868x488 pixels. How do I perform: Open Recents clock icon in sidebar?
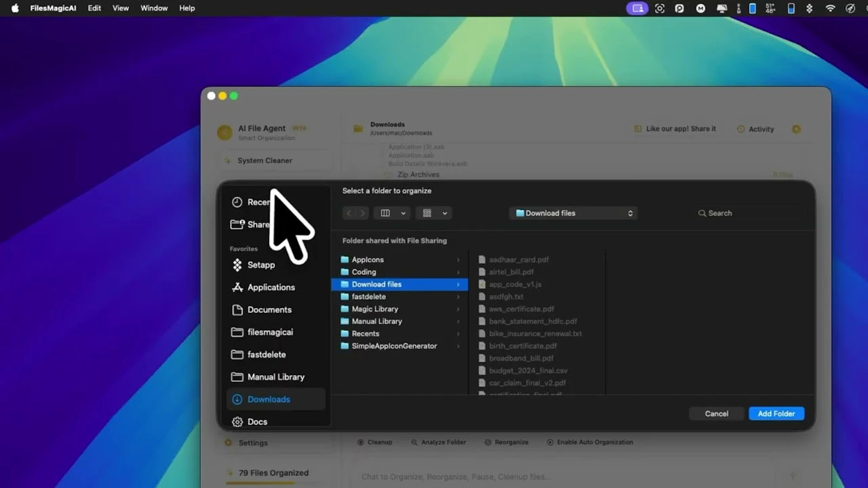point(237,202)
